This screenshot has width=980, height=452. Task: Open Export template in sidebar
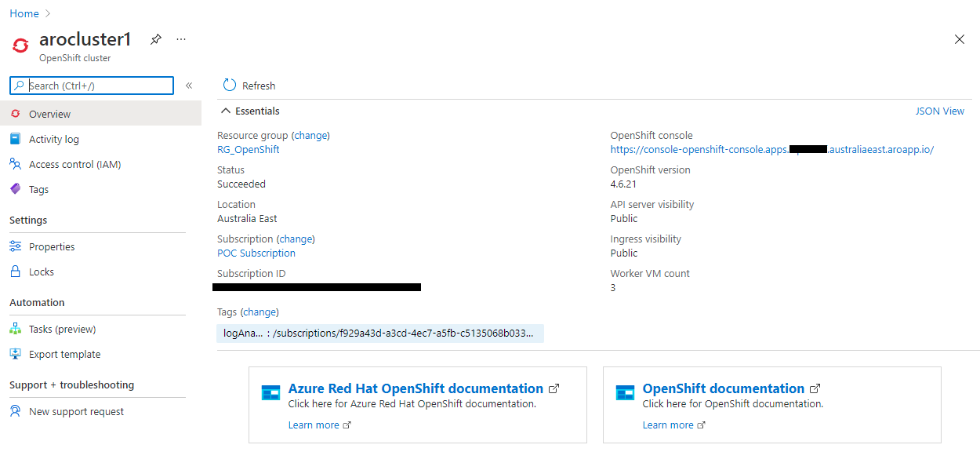(62, 354)
